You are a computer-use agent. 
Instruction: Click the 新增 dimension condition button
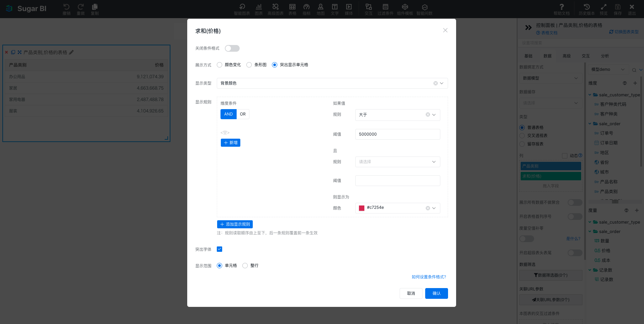point(231,143)
